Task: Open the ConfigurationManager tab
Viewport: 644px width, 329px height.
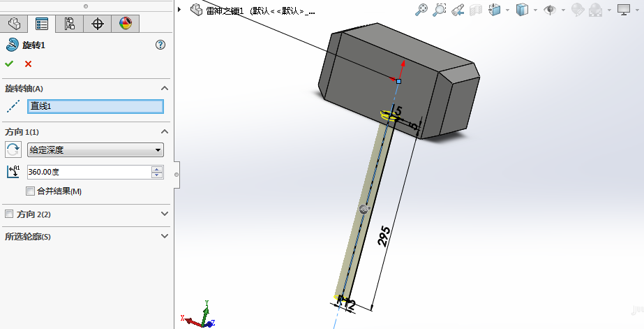Action: [69, 24]
